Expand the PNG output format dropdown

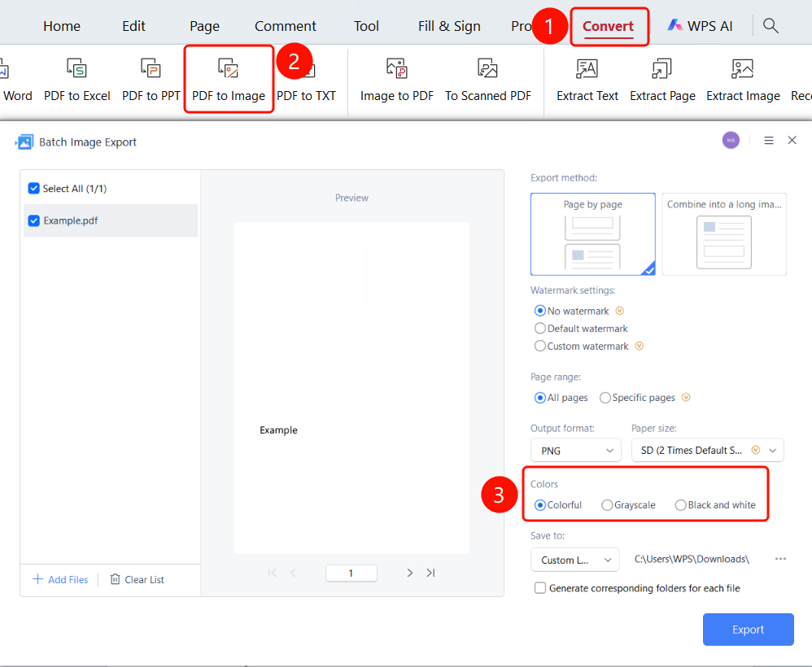576,451
